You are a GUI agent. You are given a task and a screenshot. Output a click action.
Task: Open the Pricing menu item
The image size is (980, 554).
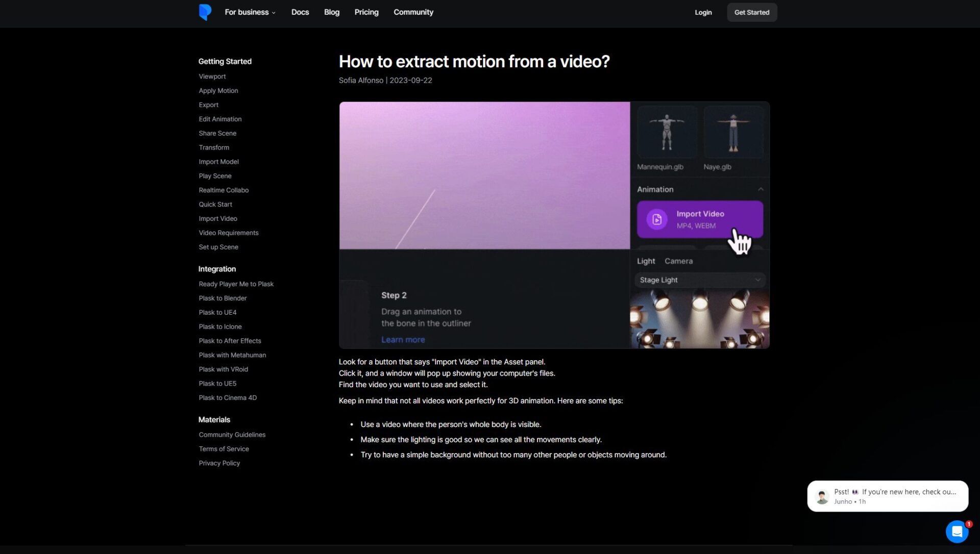coord(366,12)
